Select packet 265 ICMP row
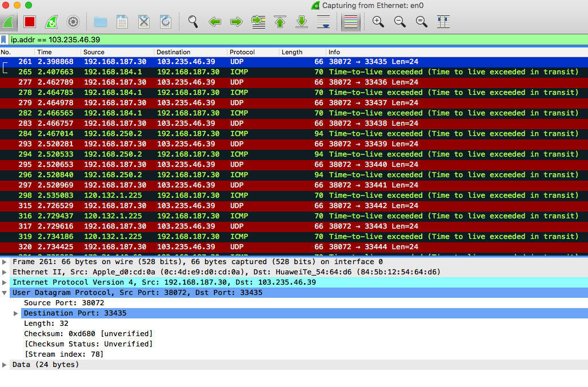Viewport: 588px width, 387px height. 294,72
